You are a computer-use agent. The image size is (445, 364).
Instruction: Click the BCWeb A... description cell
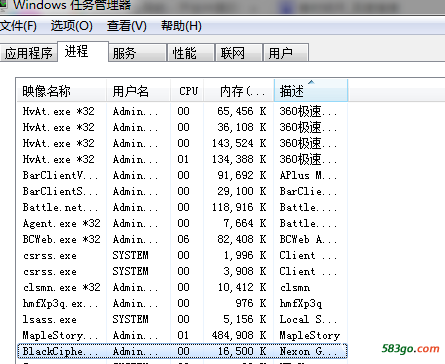(x=308, y=239)
